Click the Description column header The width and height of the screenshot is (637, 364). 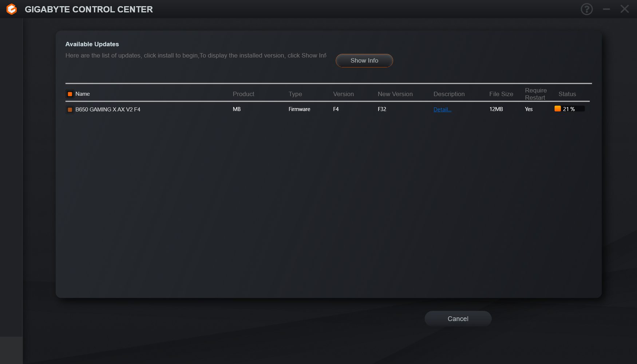click(449, 94)
